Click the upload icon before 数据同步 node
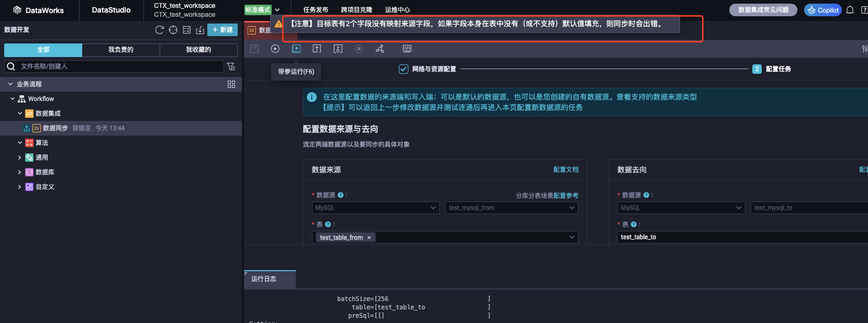This screenshot has height=323, width=868. 27,128
